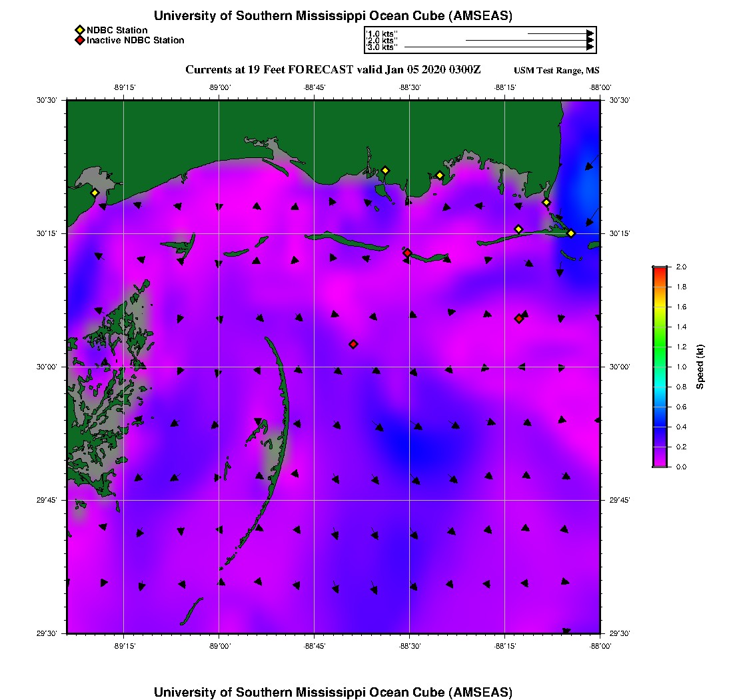Click the "Speed (kt)" color bar label
This screenshot has height=700, width=733.
coord(700,367)
